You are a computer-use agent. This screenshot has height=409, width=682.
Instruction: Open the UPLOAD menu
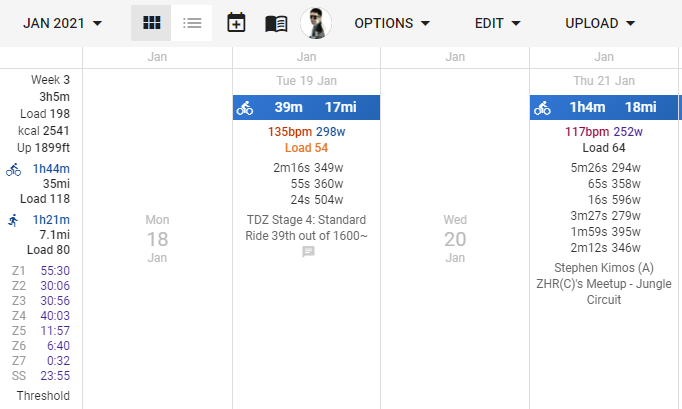click(x=600, y=22)
